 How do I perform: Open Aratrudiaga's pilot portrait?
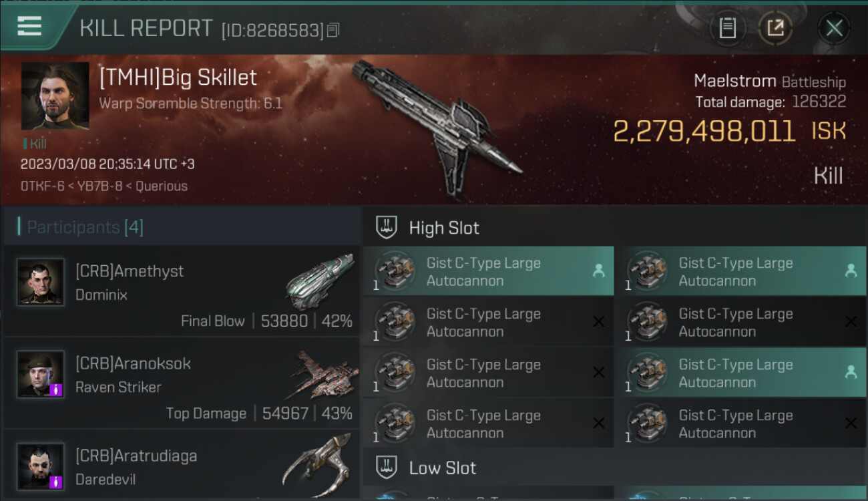41,466
